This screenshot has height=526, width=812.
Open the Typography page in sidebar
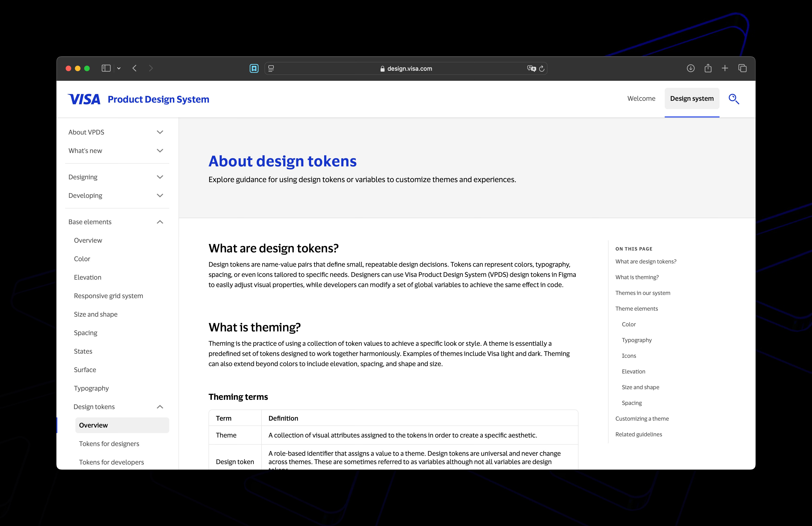91,388
